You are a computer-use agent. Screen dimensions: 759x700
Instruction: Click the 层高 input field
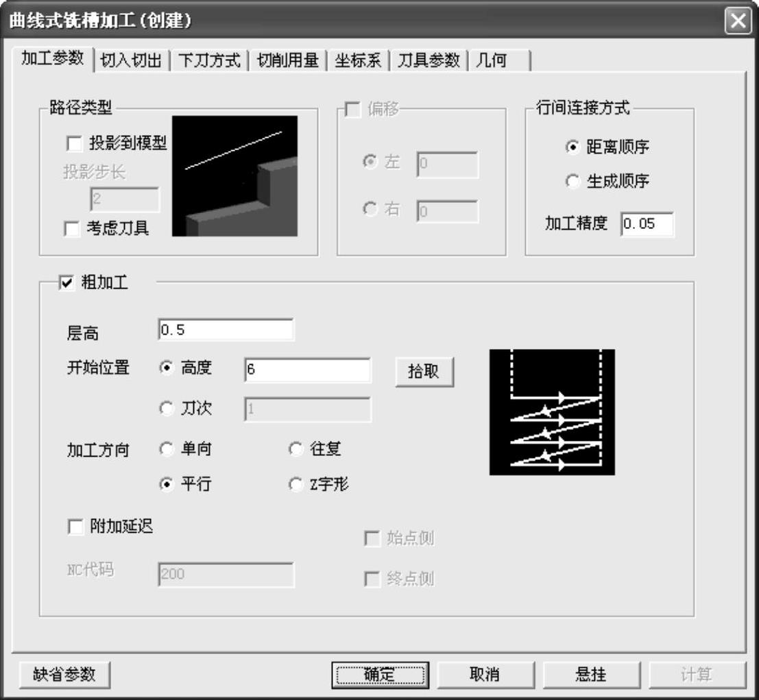(225, 330)
